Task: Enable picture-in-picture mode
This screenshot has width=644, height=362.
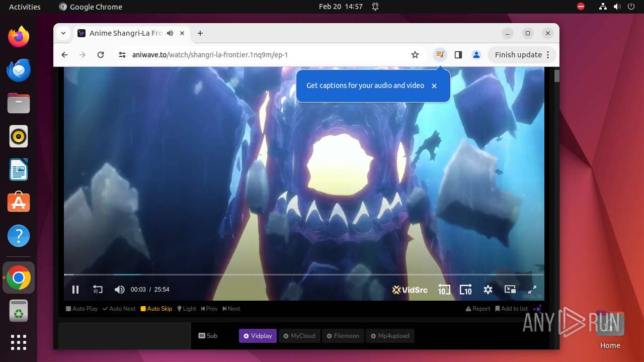Action: pos(510,290)
